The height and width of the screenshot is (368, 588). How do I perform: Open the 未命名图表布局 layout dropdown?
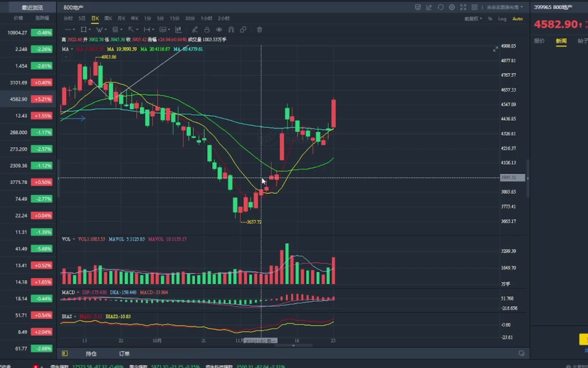505,7
